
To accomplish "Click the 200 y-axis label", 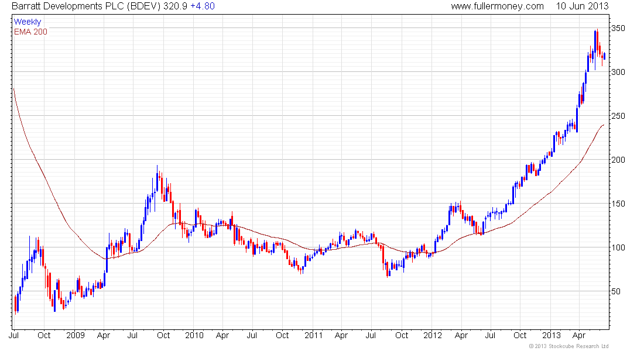I will click(x=618, y=160).
